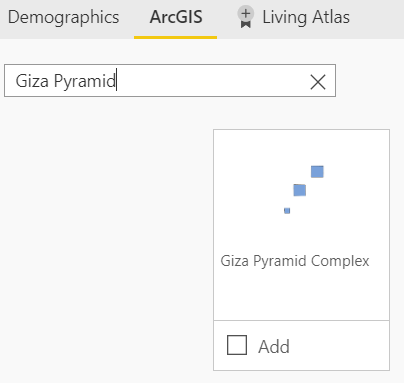Click the word Giza in the search box

click(32, 81)
